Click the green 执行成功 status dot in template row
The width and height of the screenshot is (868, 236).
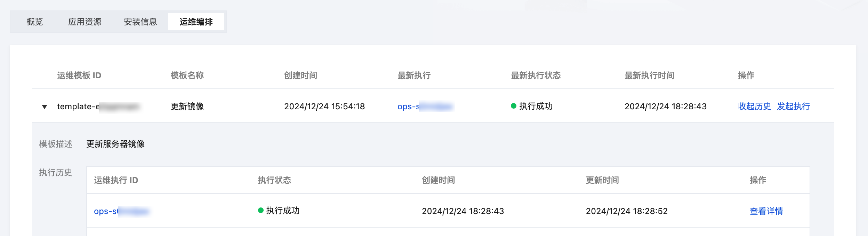[513, 106]
